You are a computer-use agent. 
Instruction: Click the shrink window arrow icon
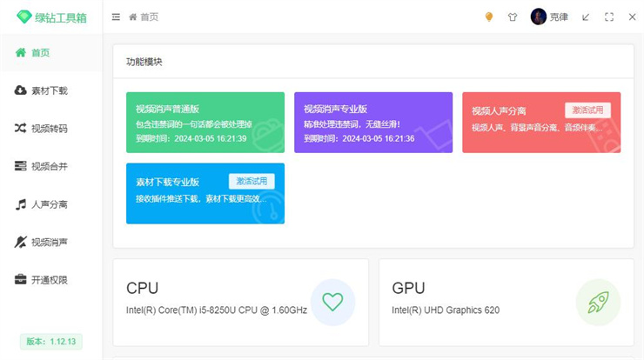point(586,17)
